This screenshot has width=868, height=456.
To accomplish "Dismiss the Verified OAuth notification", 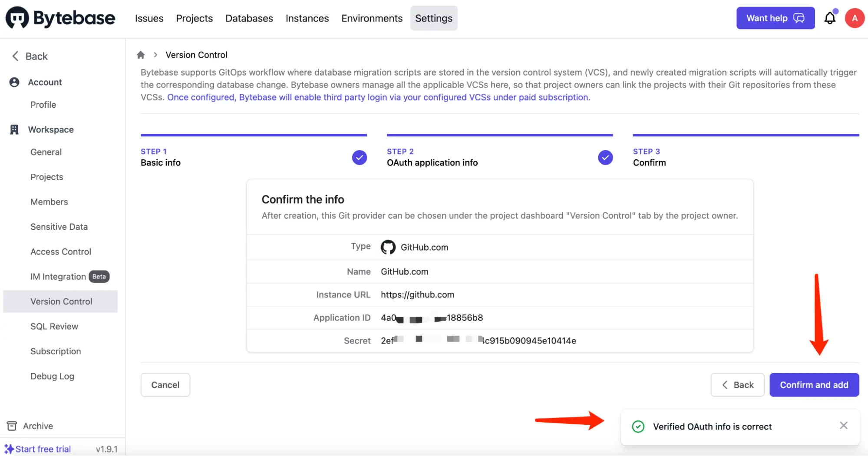I will click(843, 426).
